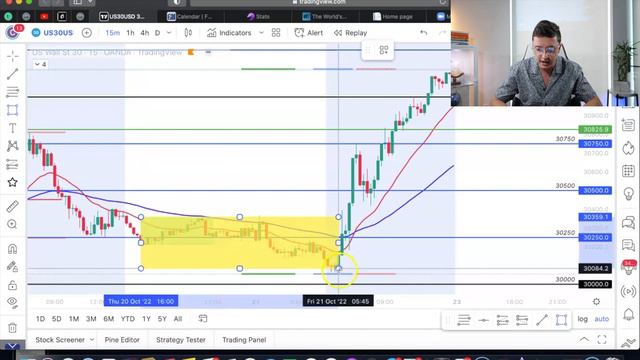The width and height of the screenshot is (640, 360).
Task: Set the date range to 5Y
Action: 162,319
